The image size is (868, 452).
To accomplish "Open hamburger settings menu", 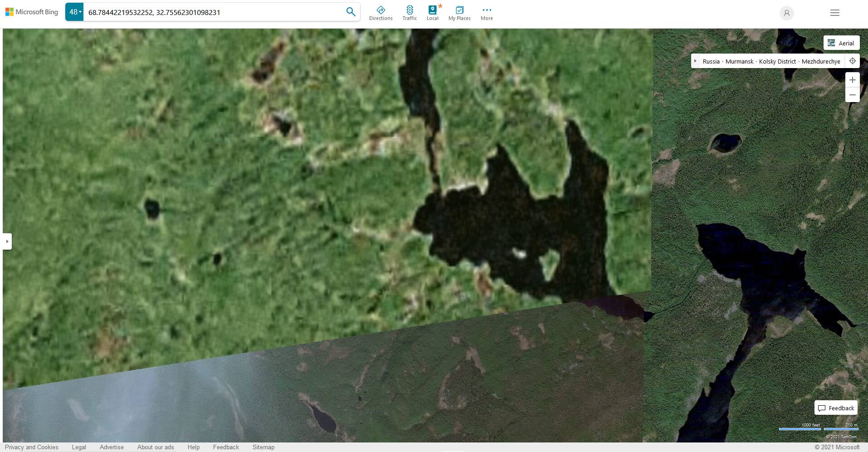I will pos(834,13).
